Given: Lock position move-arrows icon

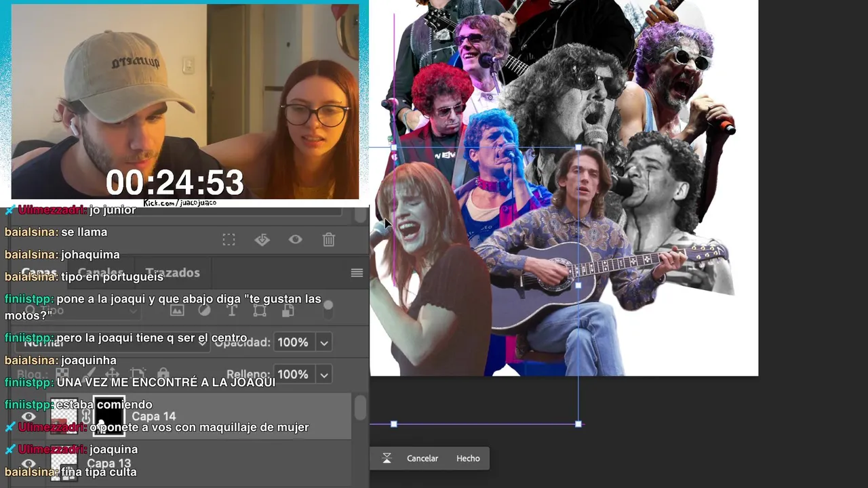Looking at the screenshot, I should pyautogui.click(x=112, y=374).
